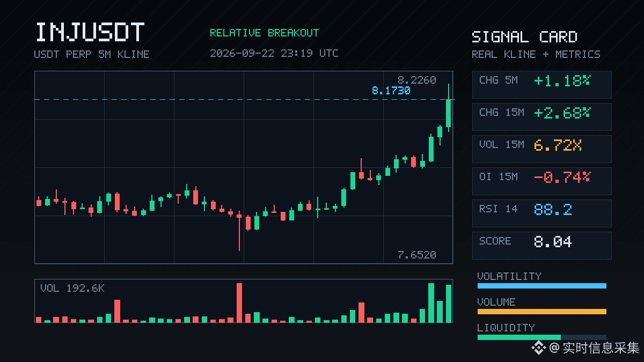Click the INJUSDT symbol title

(x=90, y=32)
